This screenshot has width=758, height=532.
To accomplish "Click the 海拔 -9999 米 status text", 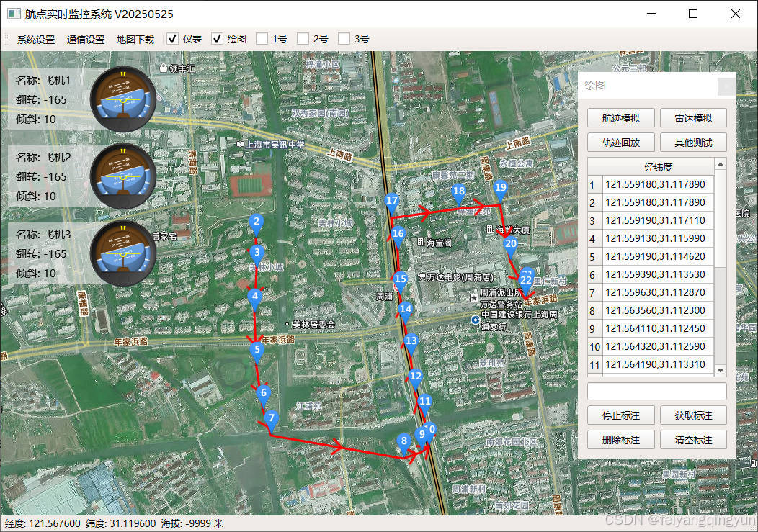I will click(x=192, y=524).
